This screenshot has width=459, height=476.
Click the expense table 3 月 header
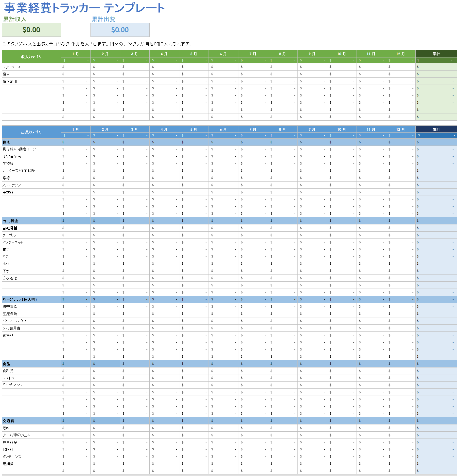coord(135,129)
